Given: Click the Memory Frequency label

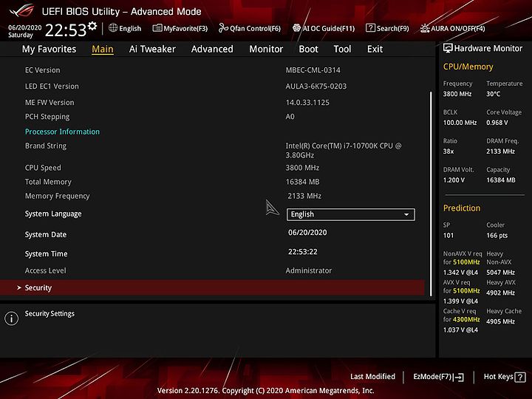Looking at the screenshot, I should 58,196.
